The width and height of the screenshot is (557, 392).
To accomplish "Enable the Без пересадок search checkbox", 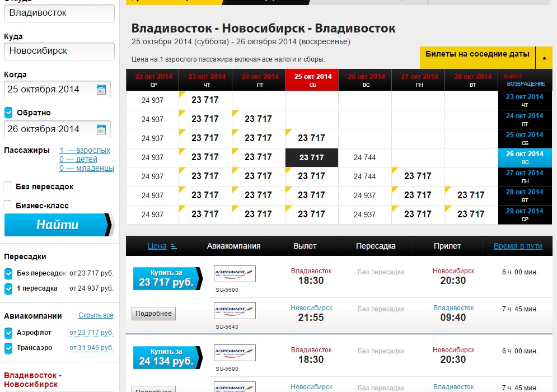I will point(8,186).
